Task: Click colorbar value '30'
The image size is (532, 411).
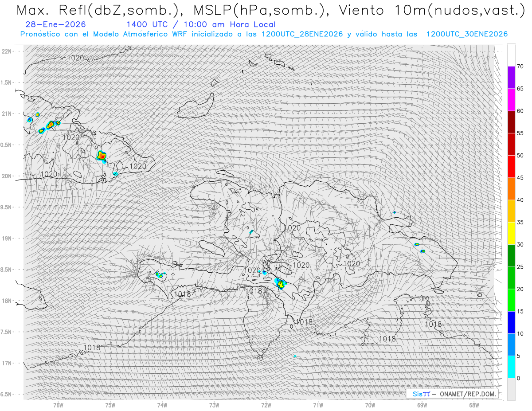Action: pos(520,245)
